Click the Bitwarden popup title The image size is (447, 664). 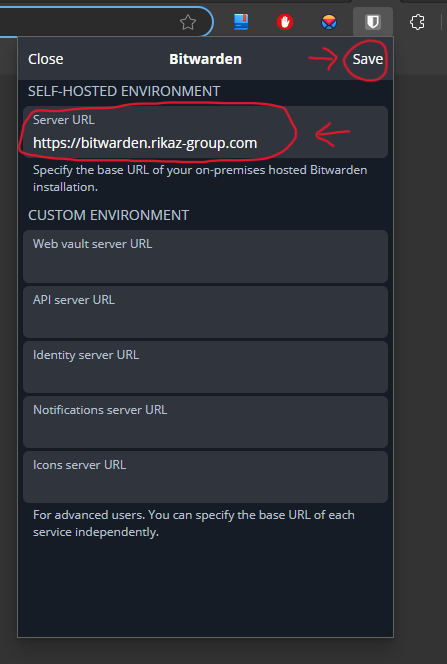tap(205, 59)
